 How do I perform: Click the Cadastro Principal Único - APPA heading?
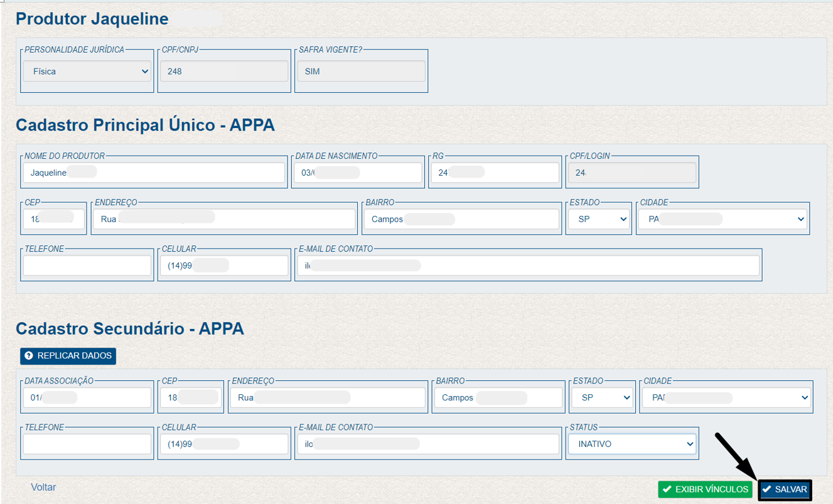(145, 125)
